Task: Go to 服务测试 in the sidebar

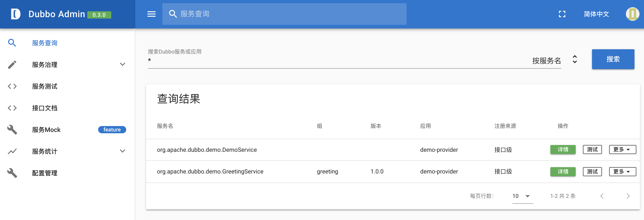Action: click(45, 87)
